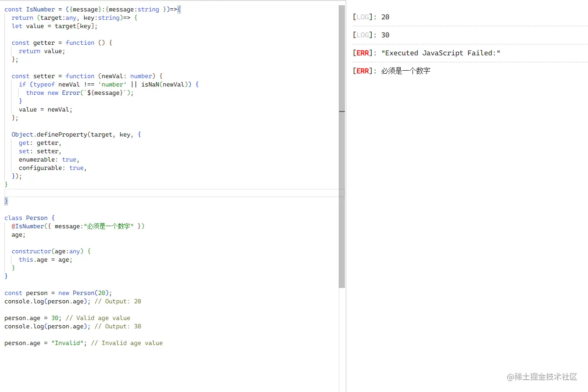Screen dimensions: 588x392
Task: Click 'constructor(age:any) {' line
Action: tap(51, 251)
